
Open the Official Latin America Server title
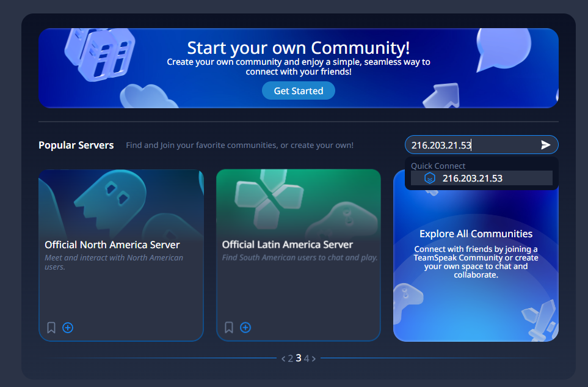288,245
